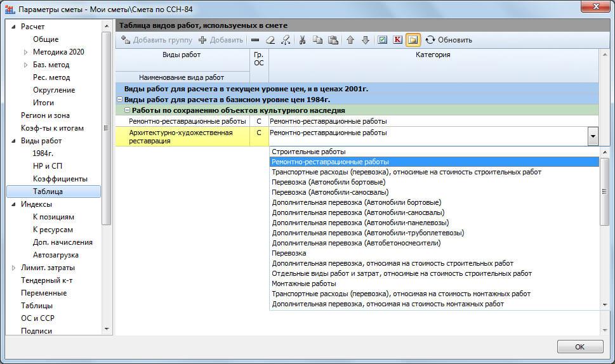Click the Архитектурно-художественная реставрация row name
Image resolution: width=615 pixels, height=364 pixels.
coord(182,137)
